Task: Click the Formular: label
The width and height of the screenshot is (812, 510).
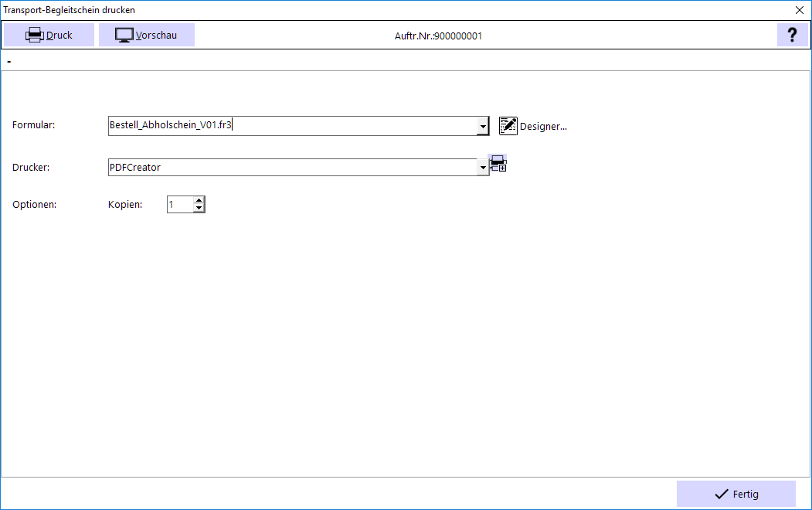Action: [34, 124]
